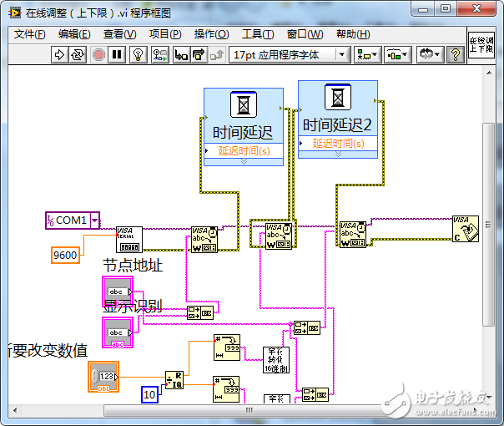Click the Run Continuously button
Screen dimensions: 504x426
pos(78,54)
